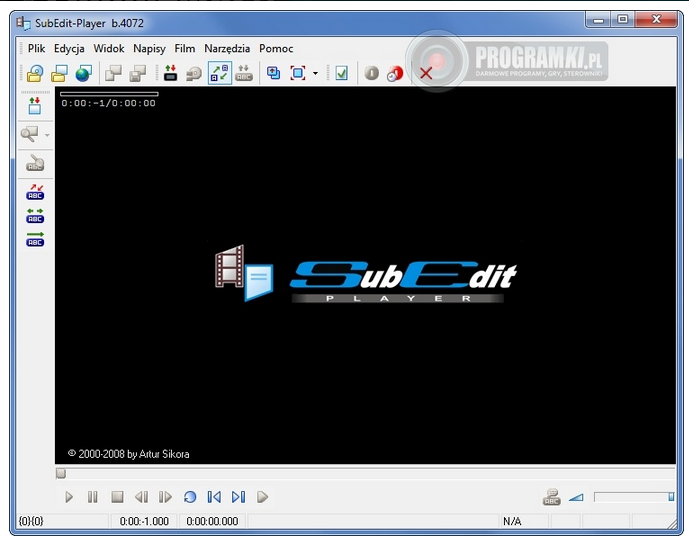689x541 pixels.
Task: Click sidebar ABC with red diagonal arrows
Action: coord(35,192)
